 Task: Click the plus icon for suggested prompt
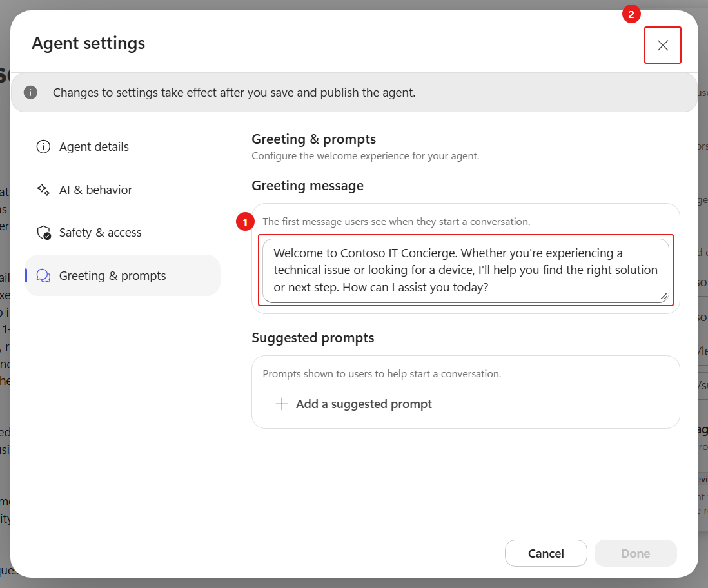coord(282,404)
